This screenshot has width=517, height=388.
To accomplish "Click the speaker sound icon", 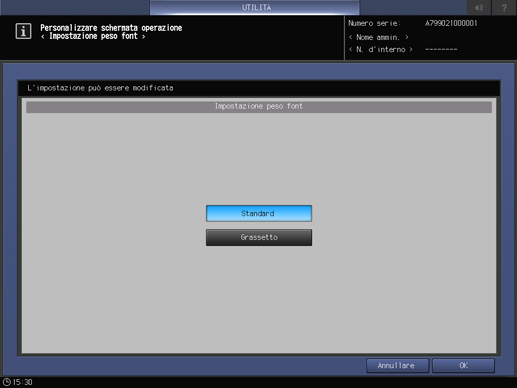I will (x=479, y=7).
